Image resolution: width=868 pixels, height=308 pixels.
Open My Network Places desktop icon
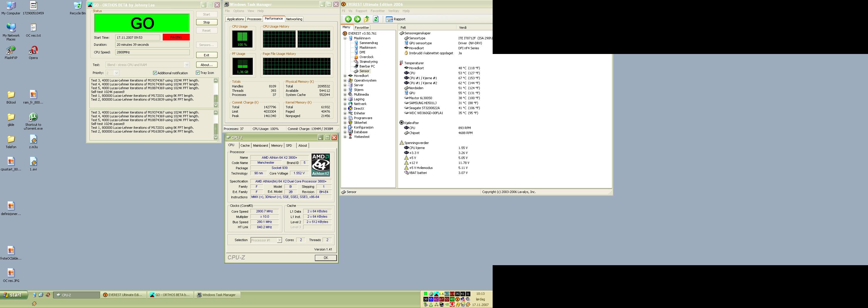coord(11,32)
